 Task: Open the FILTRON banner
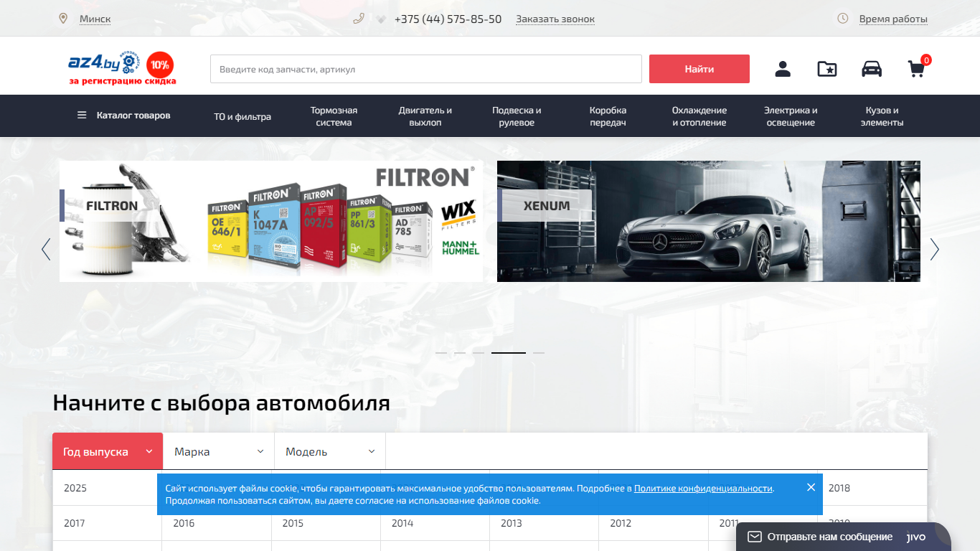[271, 221]
